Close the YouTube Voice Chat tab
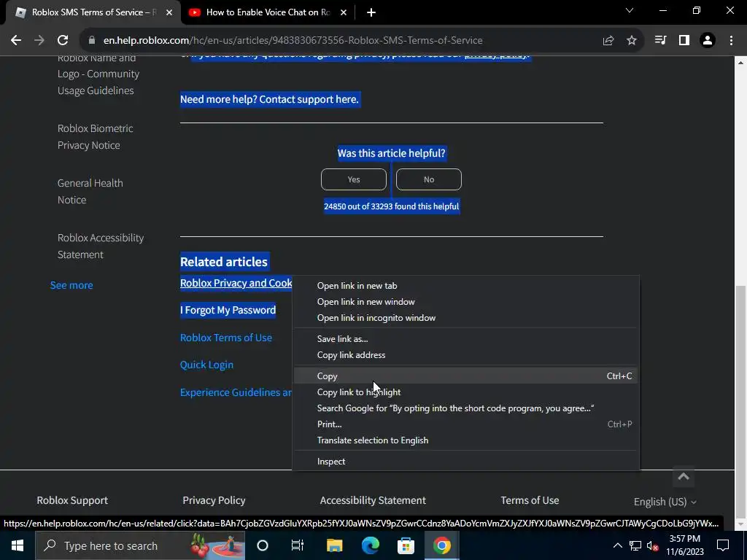 [x=344, y=12]
